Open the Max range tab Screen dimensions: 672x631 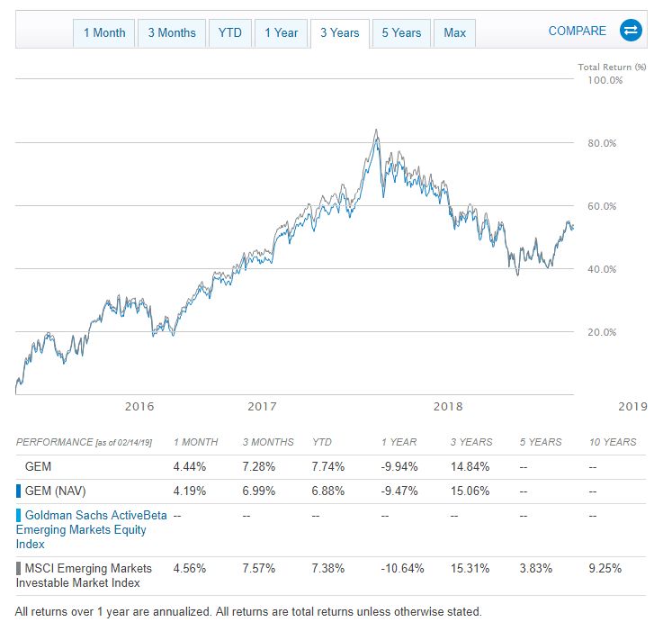tap(454, 33)
